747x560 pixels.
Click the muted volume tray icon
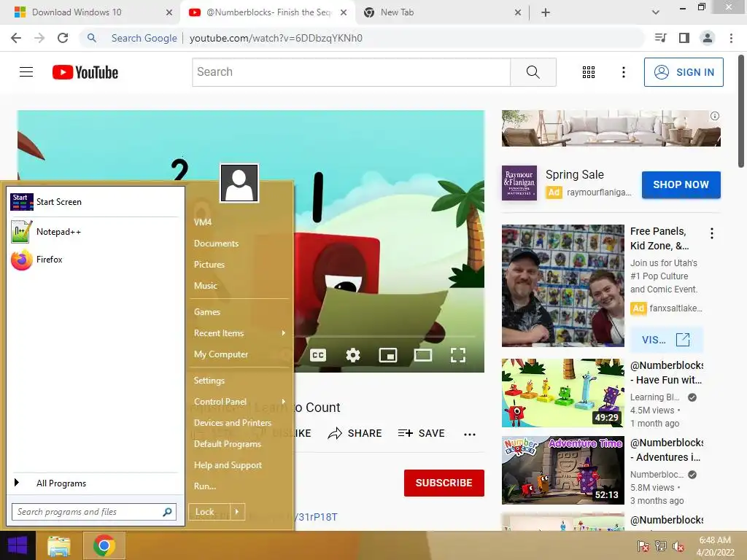pyautogui.click(x=678, y=546)
